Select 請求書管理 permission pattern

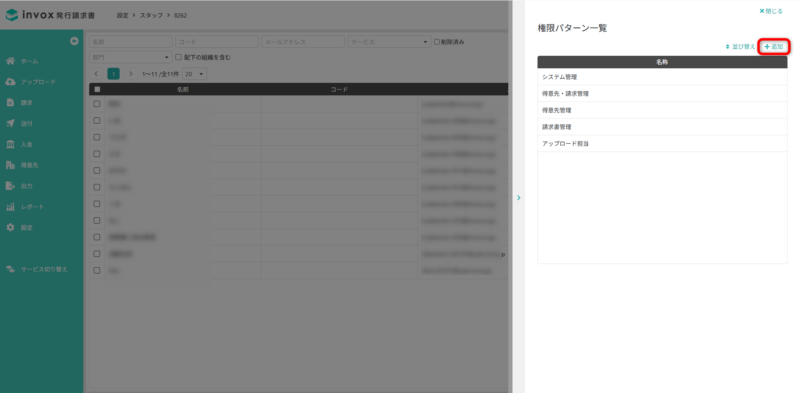[662, 127]
